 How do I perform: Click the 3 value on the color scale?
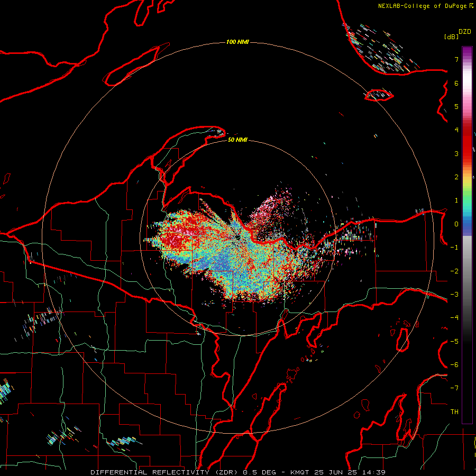[456, 153]
